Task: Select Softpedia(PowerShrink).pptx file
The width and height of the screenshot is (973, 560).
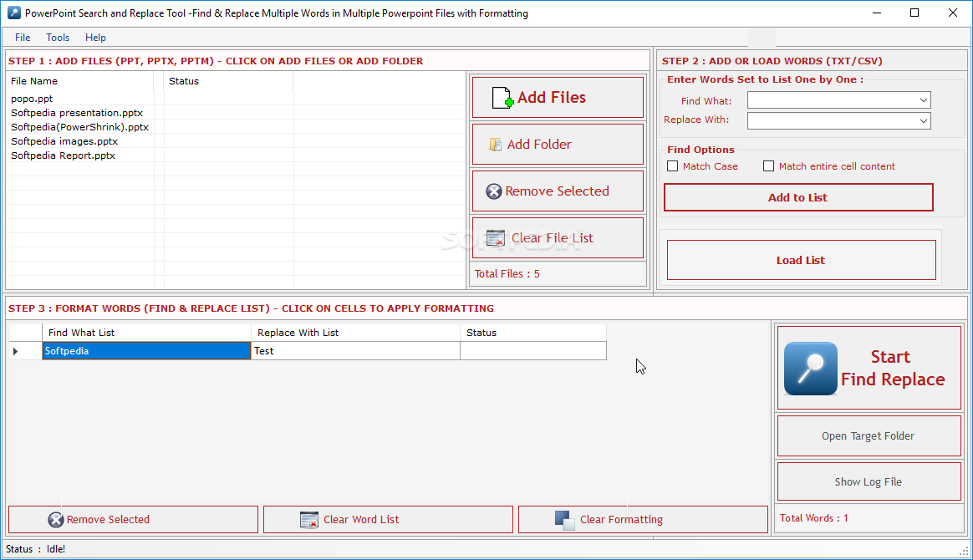Action: point(80,127)
